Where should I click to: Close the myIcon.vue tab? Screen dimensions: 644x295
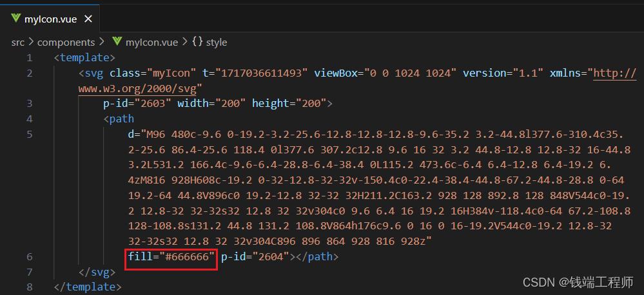click(88, 19)
